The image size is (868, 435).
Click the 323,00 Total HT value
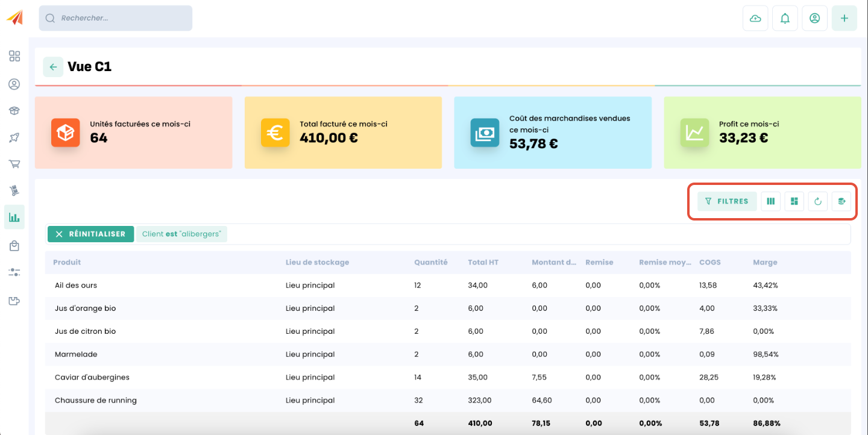point(480,400)
